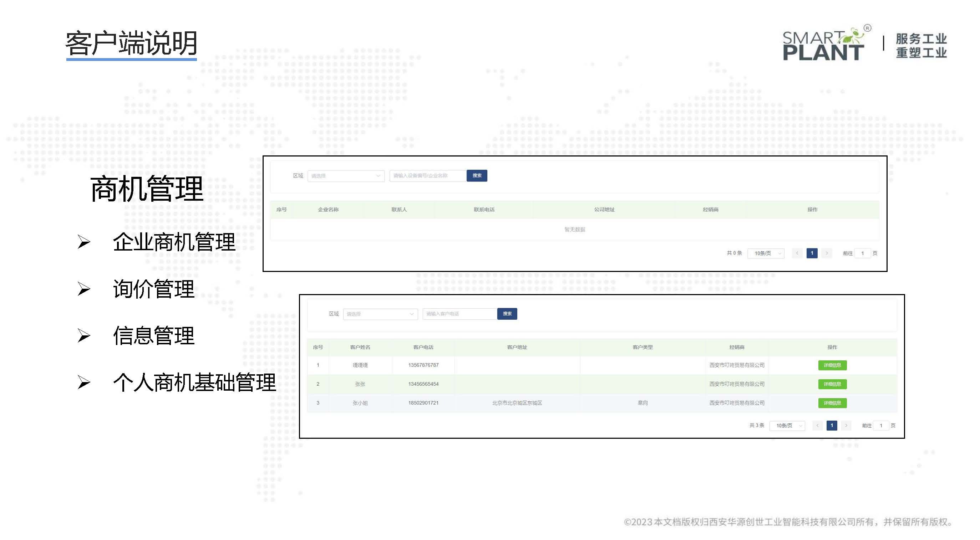The width and height of the screenshot is (980, 540).
Task: Open the 10条/页 selector beside 共 0 条
Action: tap(766, 253)
